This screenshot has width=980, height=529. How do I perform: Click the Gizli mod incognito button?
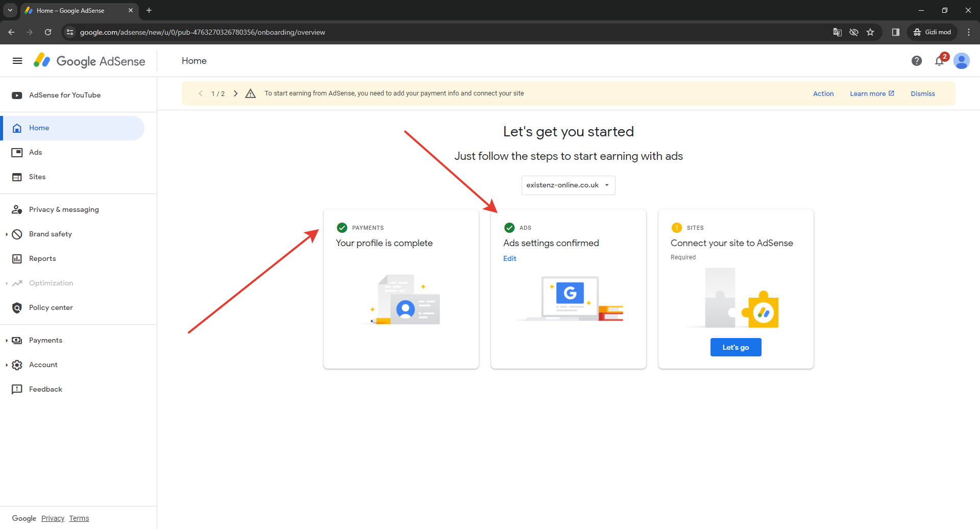click(x=933, y=32)
